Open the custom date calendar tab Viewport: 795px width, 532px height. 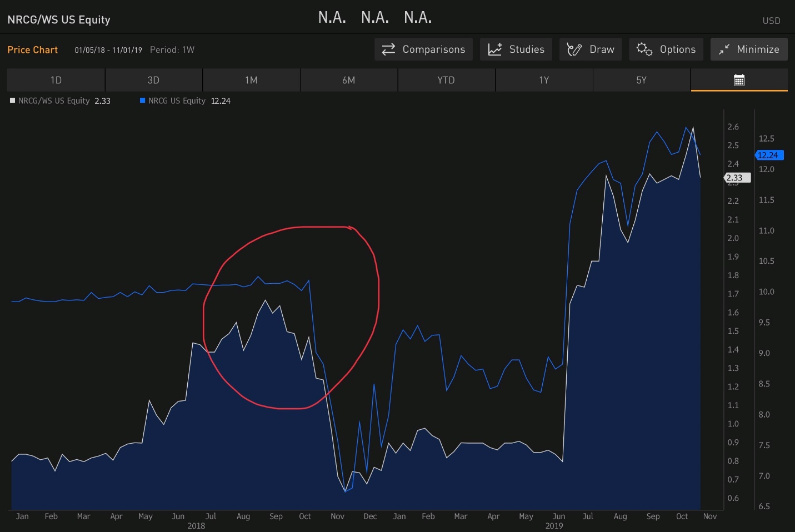coord(739,80)
